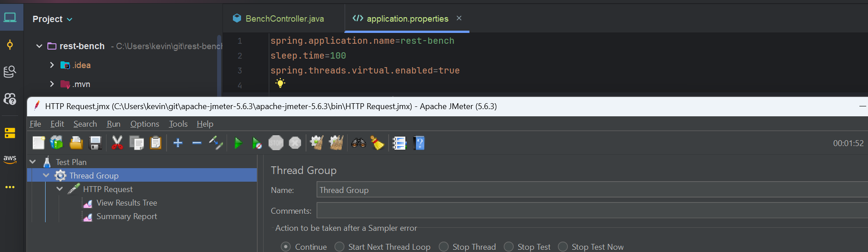This screenshot has height=252, width=868.
Task: Click the Copy icon in JMeter toolbar
Action: (136, 143)
